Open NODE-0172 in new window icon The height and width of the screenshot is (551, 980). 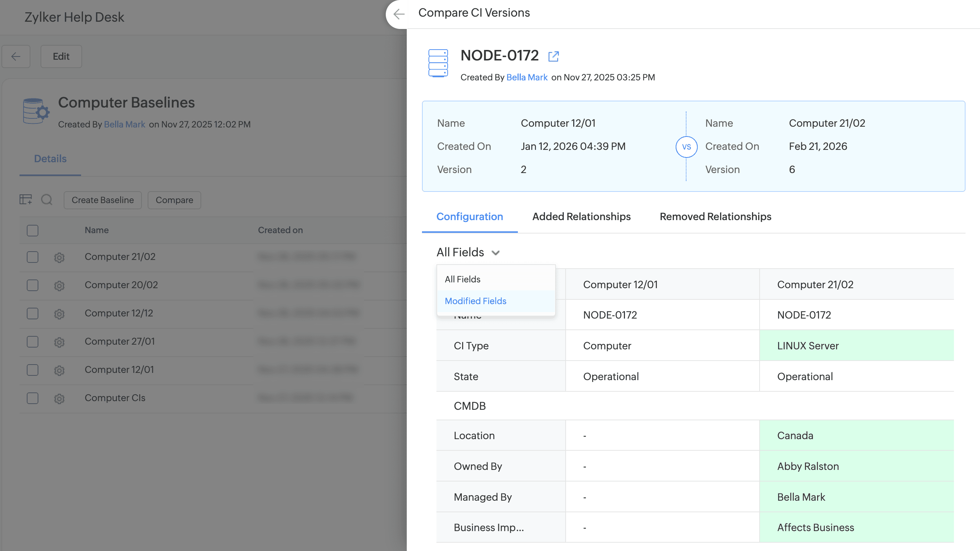(x=553, y=56)
